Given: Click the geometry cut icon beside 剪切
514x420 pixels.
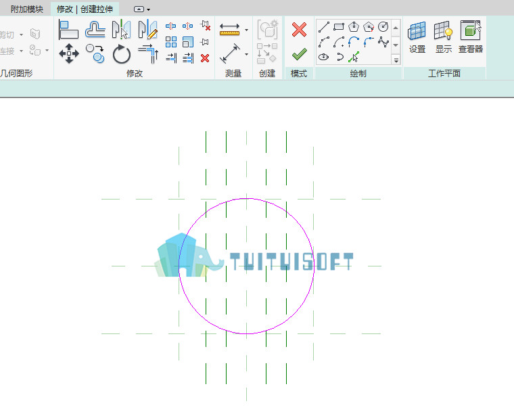Looking at the screenshot, I should click(35, 34).
